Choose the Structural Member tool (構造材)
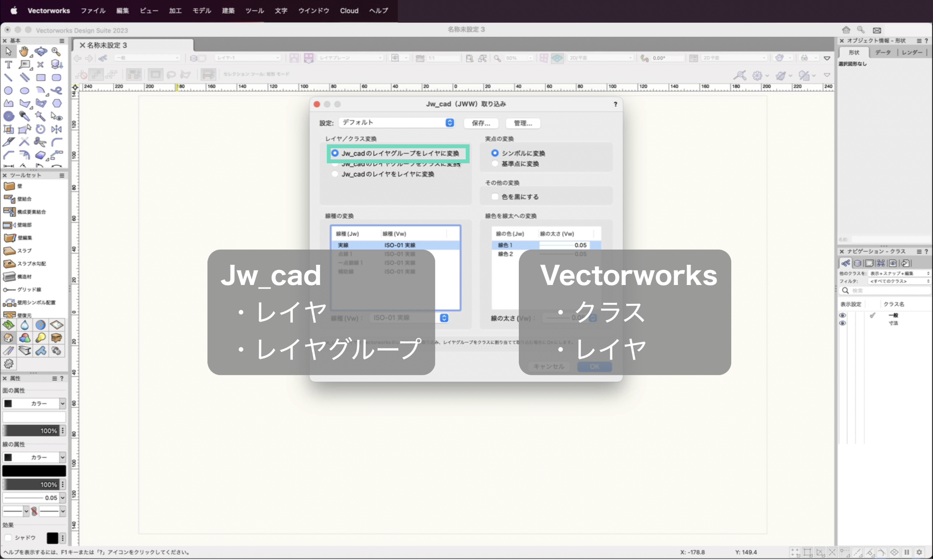This screenshot has width=933, height=560. 17,277
